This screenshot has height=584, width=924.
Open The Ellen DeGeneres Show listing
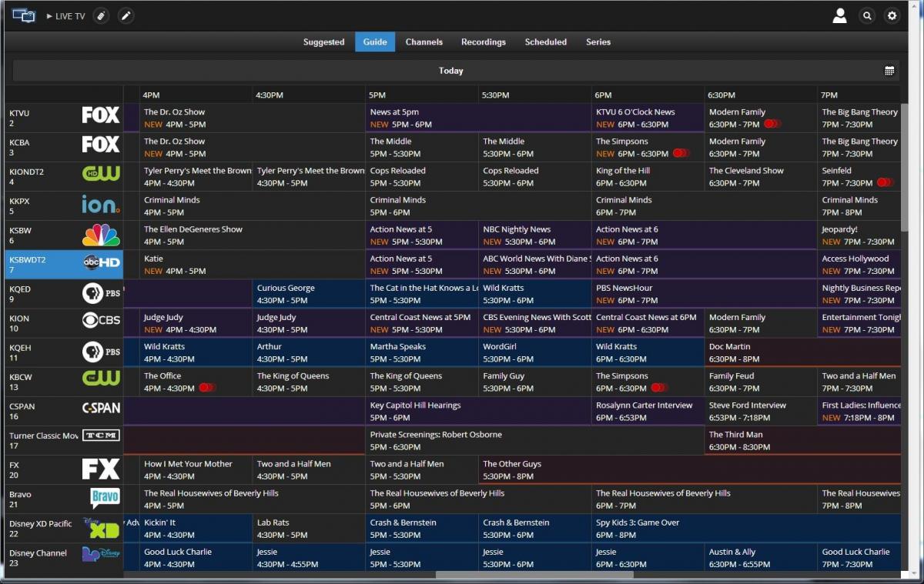click(x=253, y=235)
